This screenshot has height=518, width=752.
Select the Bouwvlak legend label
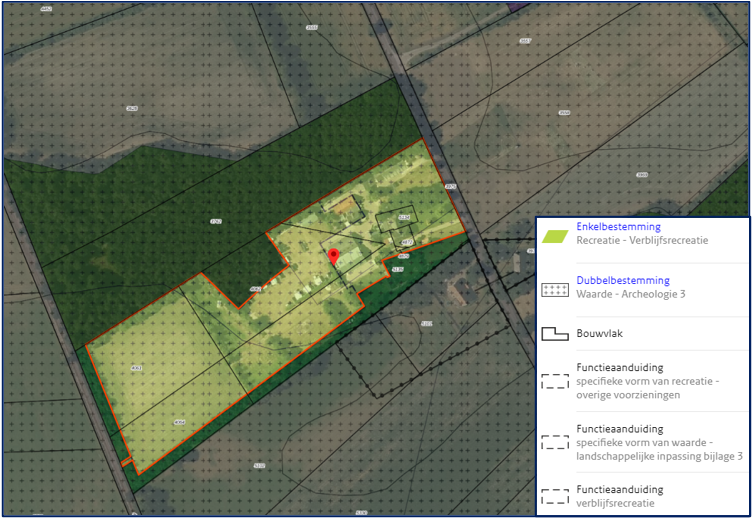tap(599, 333)
